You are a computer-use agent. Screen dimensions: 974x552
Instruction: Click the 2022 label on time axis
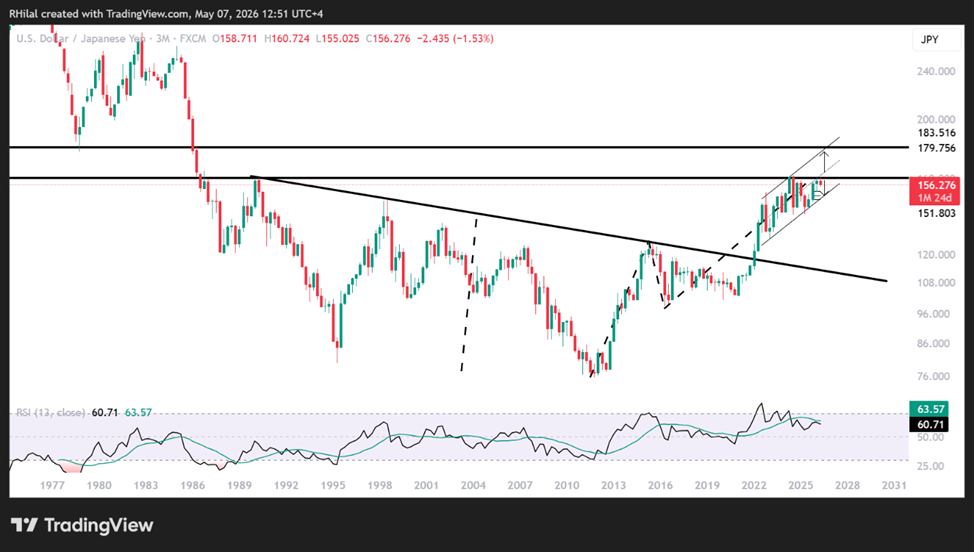753,485
